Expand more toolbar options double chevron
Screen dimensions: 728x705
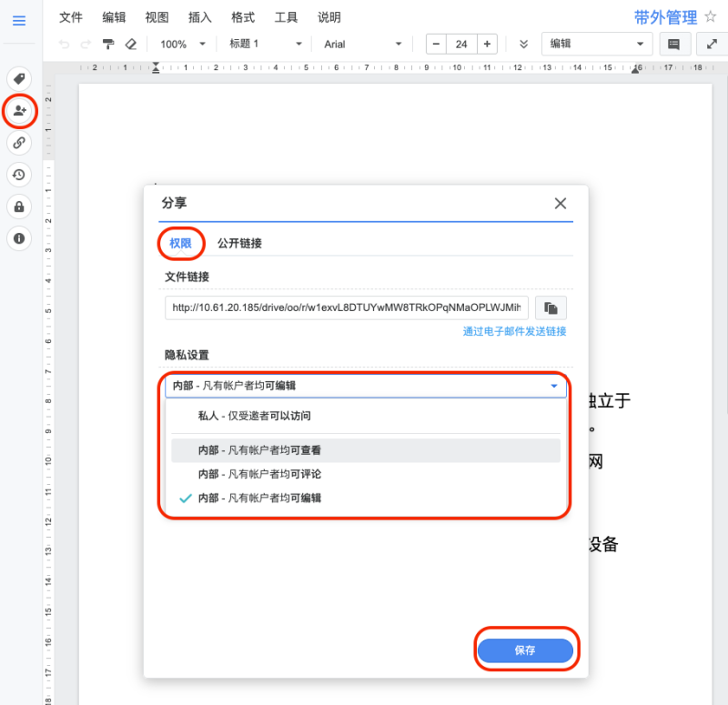point(524,44)
